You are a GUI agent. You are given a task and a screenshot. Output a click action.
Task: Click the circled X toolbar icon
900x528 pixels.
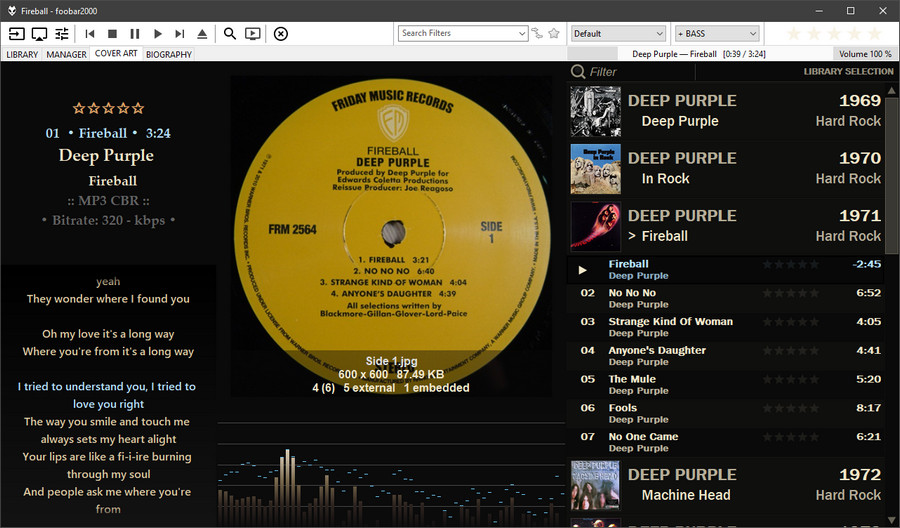pyautogui.click(x=281, y=34)
